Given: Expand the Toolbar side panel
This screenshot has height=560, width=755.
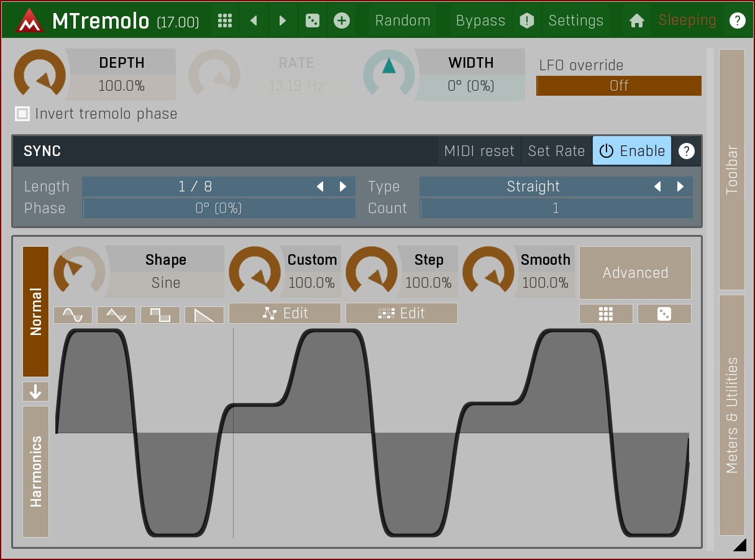Looking at the screenshot, I should tap(731, 169).
